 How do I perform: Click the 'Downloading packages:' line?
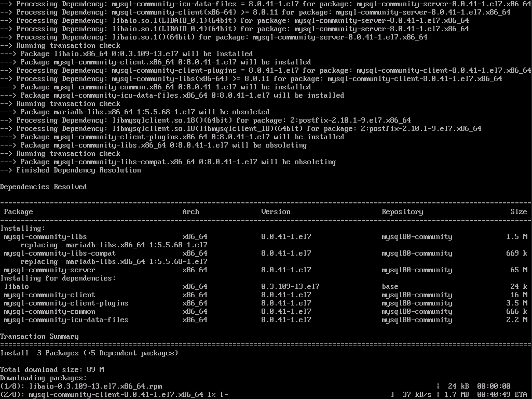coord(44,378)
